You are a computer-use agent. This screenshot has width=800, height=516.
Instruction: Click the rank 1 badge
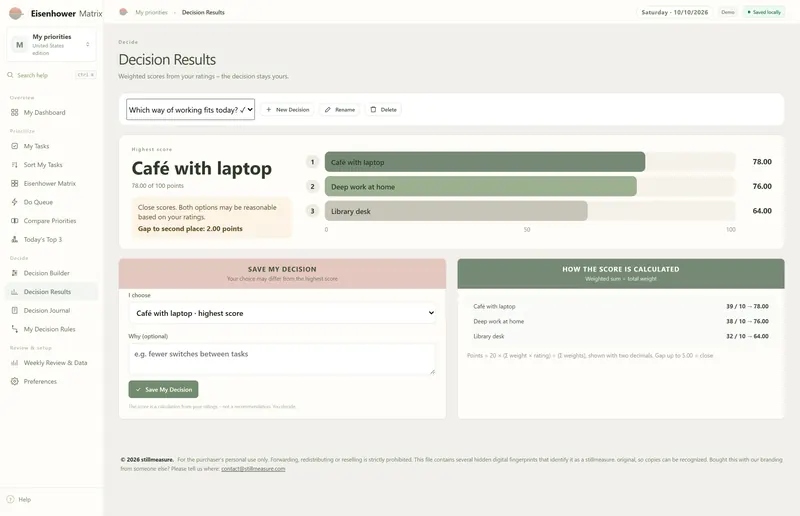[x=312, y=162]
